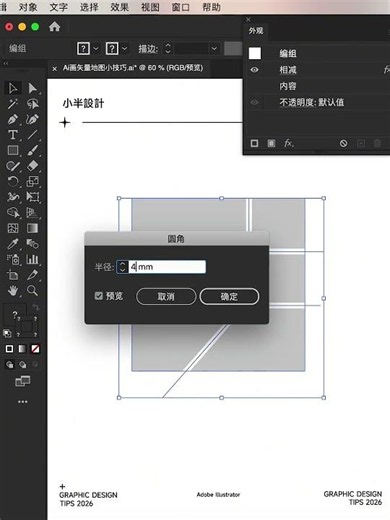Pick the Lasso tool
The height and width of the screenshot is (520, 390).
point(32,104)
